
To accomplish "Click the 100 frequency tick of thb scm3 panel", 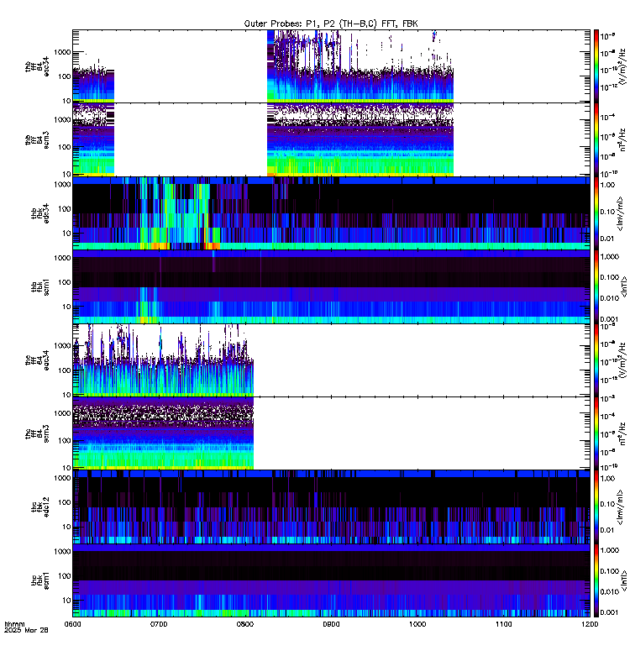I will coord(65,147).
